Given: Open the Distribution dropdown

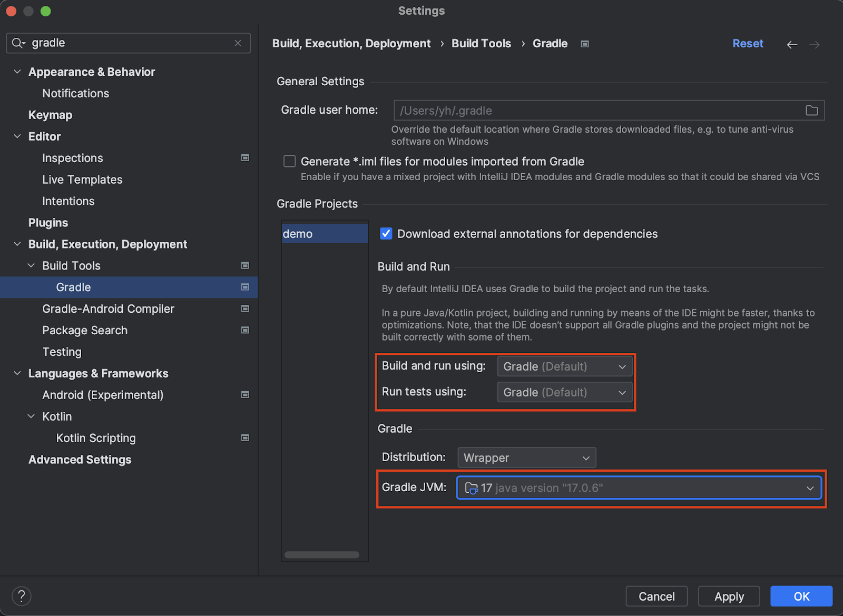Looking at the screenshot, I should 527,458.
